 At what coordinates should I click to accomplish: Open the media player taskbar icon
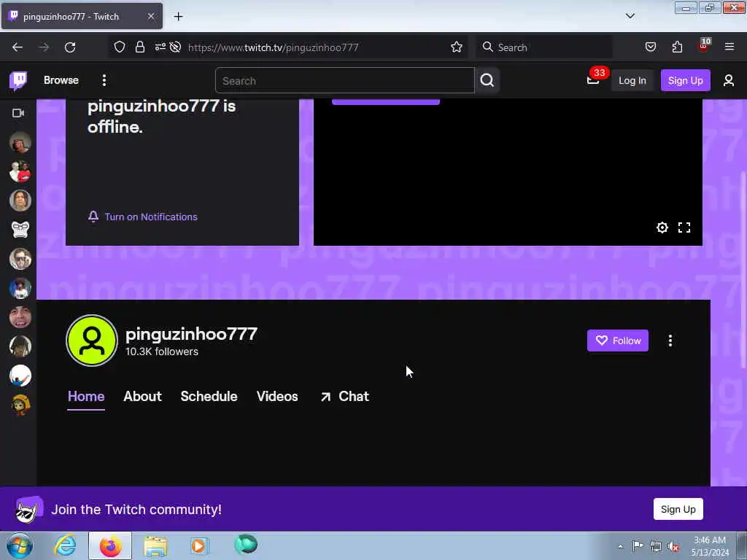[199, 545]
